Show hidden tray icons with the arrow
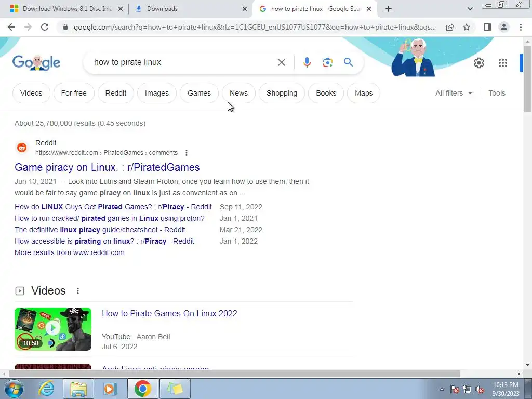 [442, 390]
